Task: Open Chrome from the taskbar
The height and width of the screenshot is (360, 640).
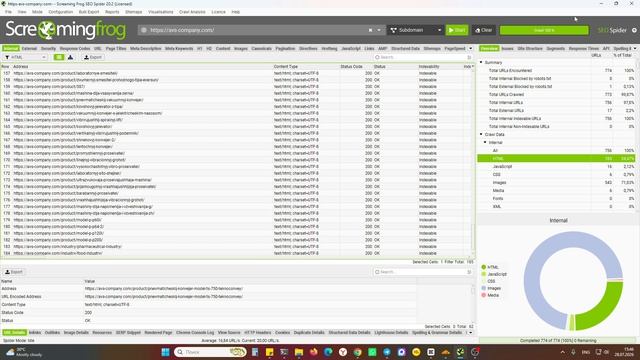Action: 358,352
